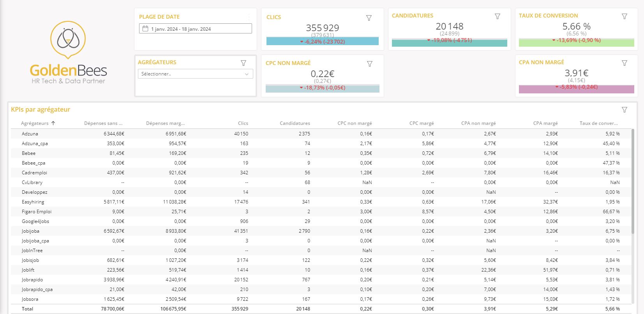Select the Jobsora row name
The height and width of the screenshot is (314, 644).
30,299
